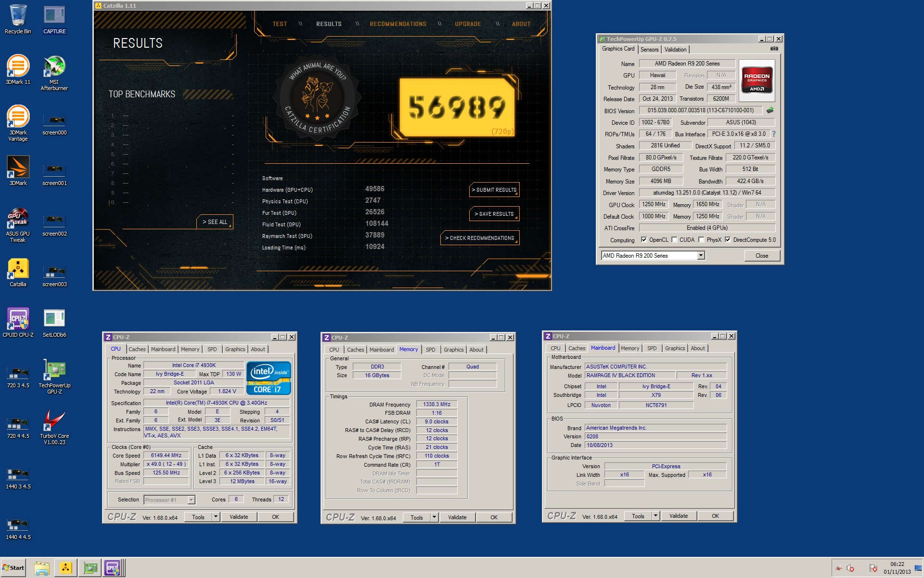The image size is (924, 578).
Task: Click the Windows Start button
Action: 13,568
